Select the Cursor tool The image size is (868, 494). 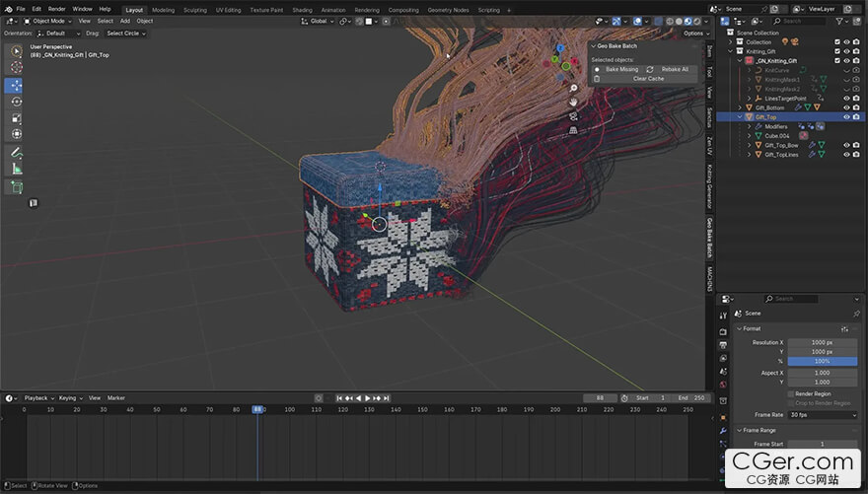click(x=17, y=67)
